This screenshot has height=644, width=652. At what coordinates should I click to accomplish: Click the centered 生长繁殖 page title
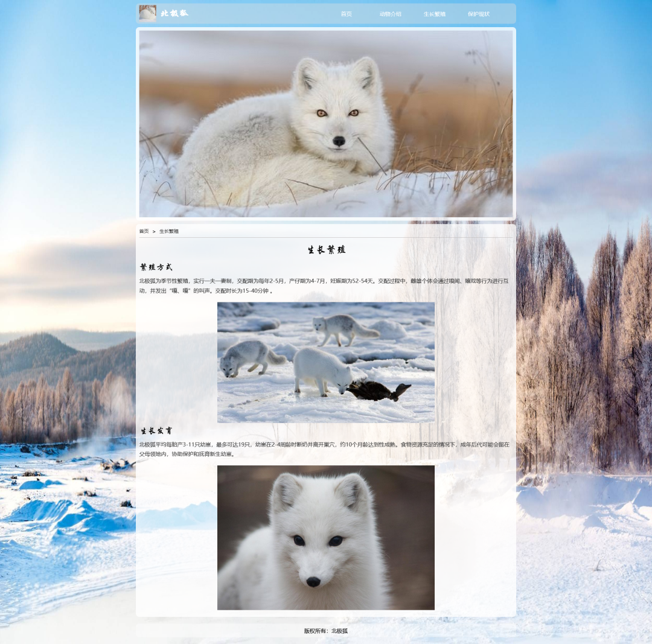point(326,249)
